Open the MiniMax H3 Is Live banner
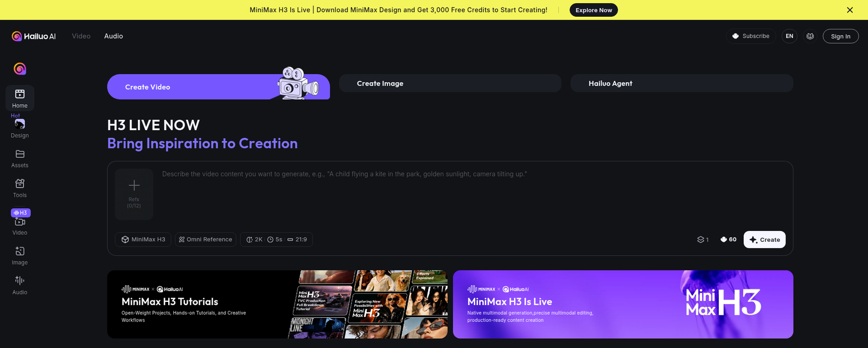The width and height of the screenshot is (868, 348). 623,305
